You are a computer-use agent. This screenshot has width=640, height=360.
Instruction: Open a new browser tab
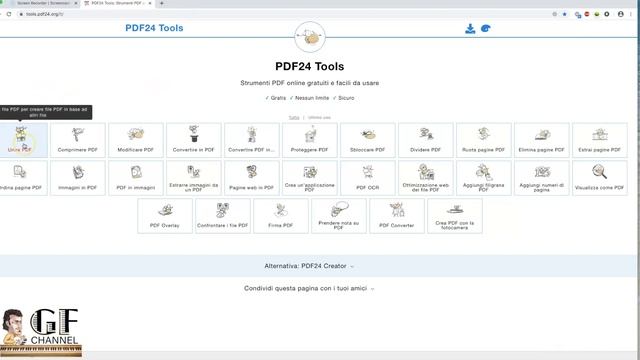click(162, 3)
